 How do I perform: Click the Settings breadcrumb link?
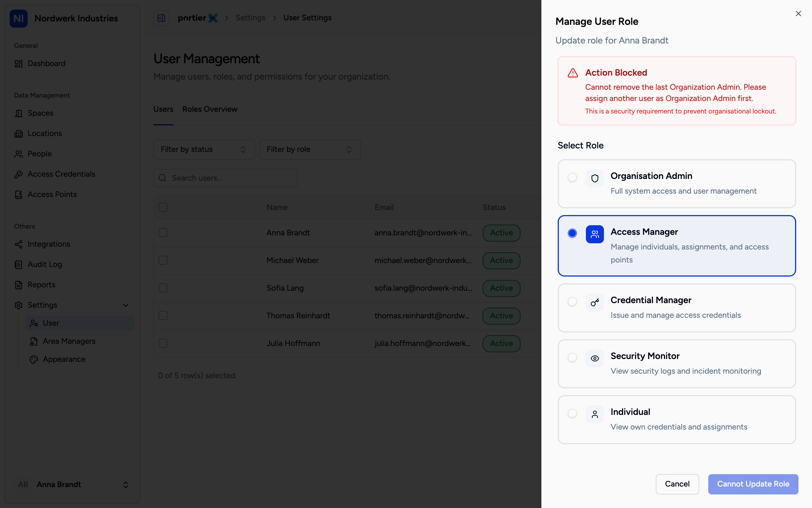pyautogui.click(x=250, y=18)
